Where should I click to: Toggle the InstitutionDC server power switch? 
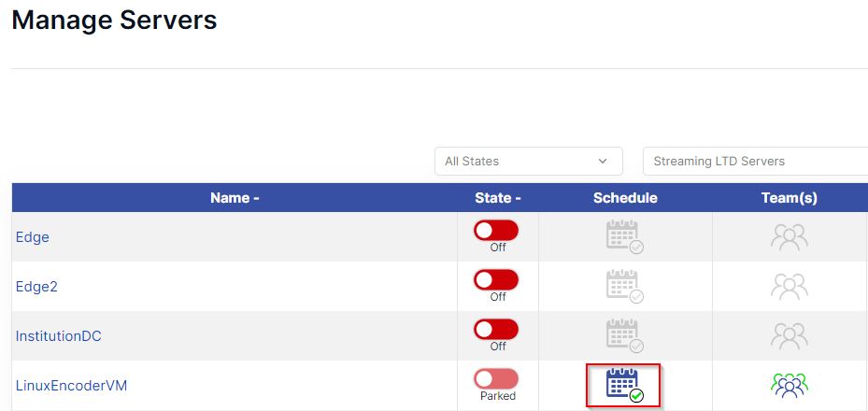(x=496, y=330)
